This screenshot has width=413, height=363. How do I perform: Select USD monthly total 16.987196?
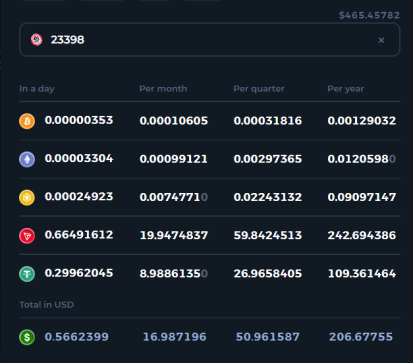(x=175, y=337)
